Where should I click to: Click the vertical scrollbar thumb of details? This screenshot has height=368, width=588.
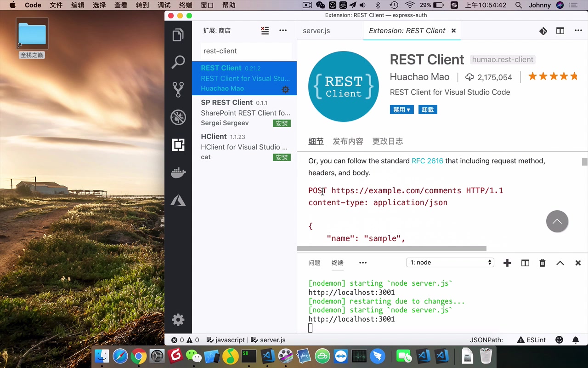584,162
